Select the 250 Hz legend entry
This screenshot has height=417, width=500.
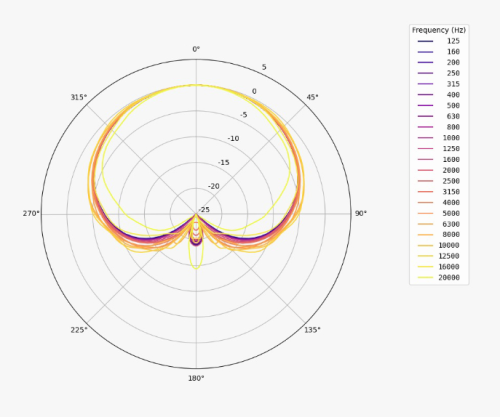(439, 73)
